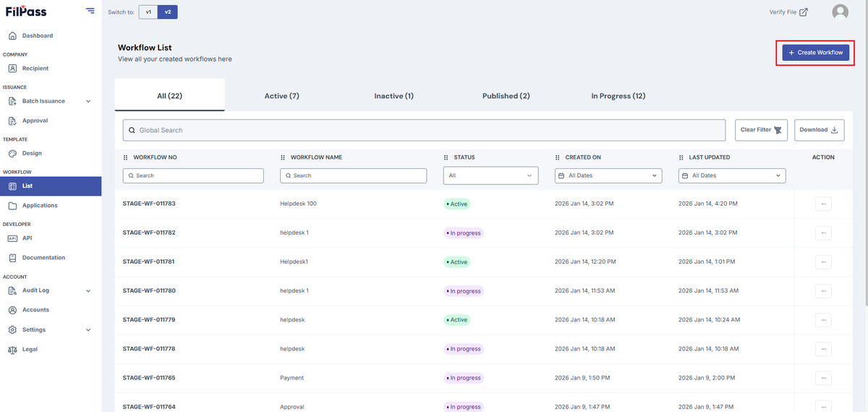Open actions menu for STAGE-WF-011780
This screenshot has height=412, width=868.
pos(823,291)
